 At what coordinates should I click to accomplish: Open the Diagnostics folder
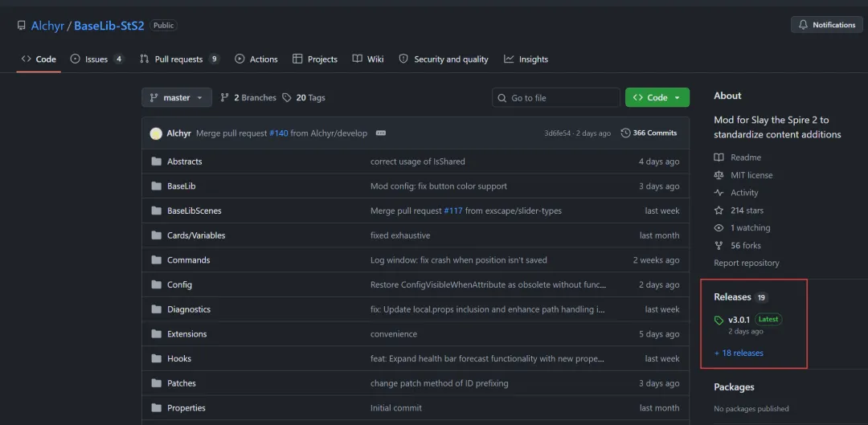(189, 309)
